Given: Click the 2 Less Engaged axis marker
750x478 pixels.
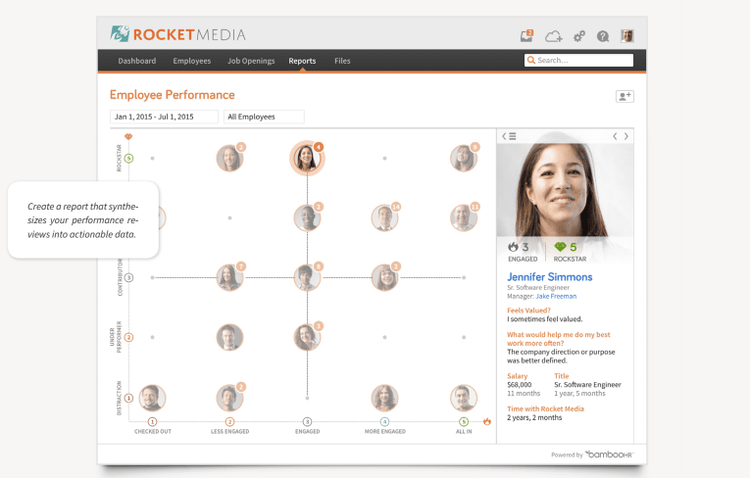Looking at the screenshot, I should tap(230, 422).
